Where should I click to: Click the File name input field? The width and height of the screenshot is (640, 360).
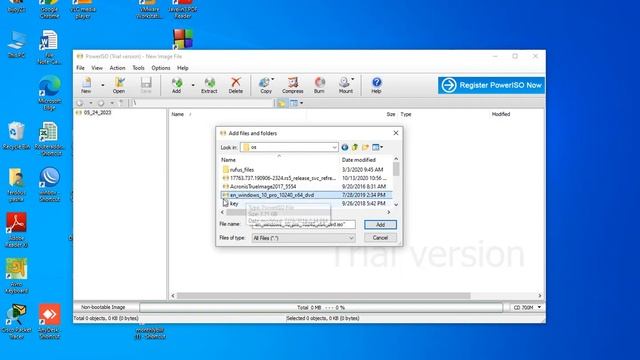click(304, 224)
